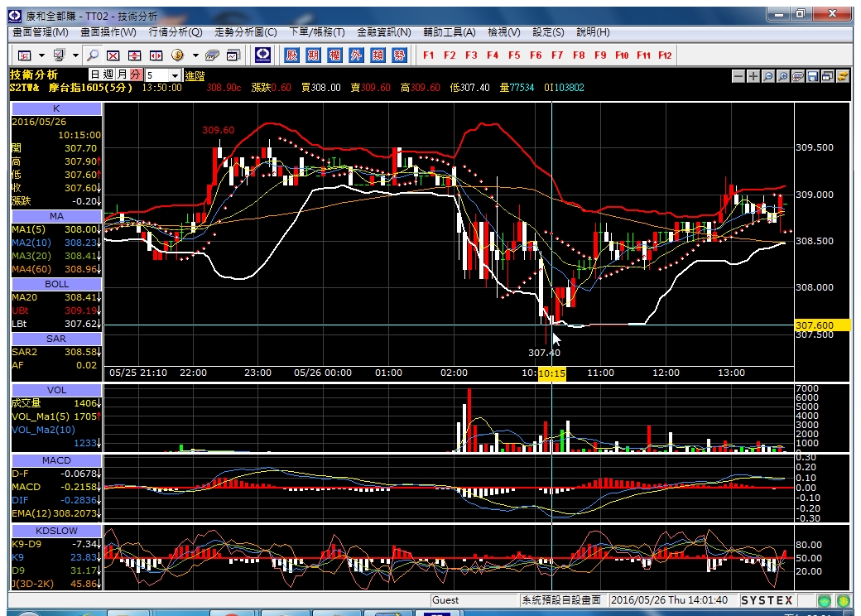Click the scanner-shaped toolbar icon
The width and height of the screenshot is (861, 616).
(212, 55)
